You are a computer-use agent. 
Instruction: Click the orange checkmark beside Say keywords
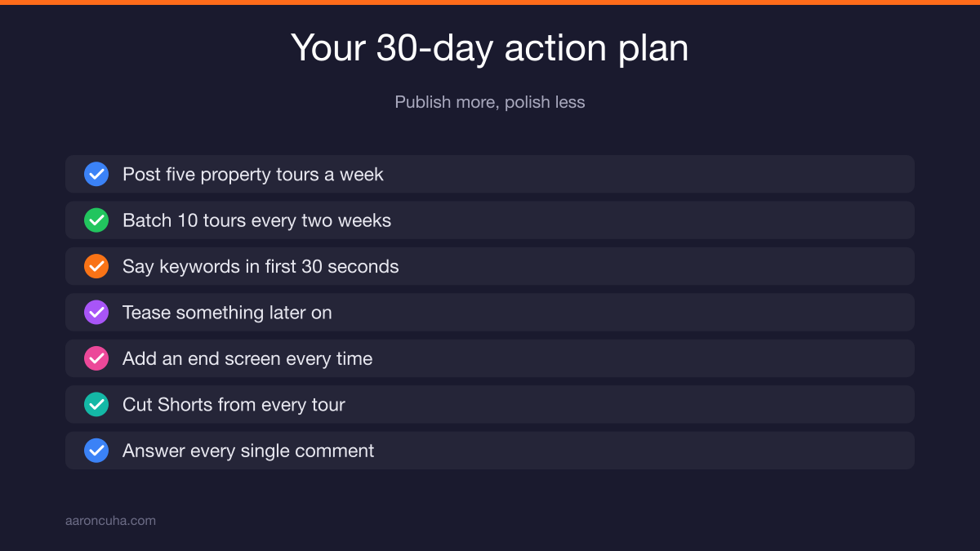(96, 266)
